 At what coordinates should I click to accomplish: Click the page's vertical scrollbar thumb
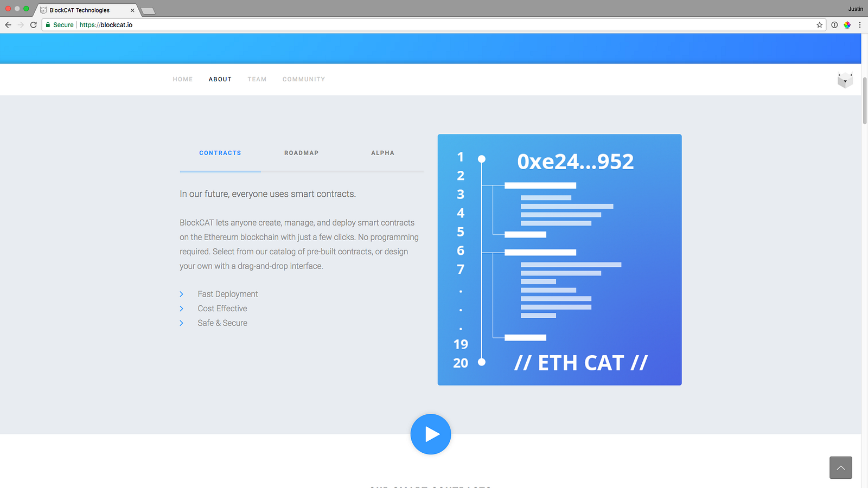[865, 101]
